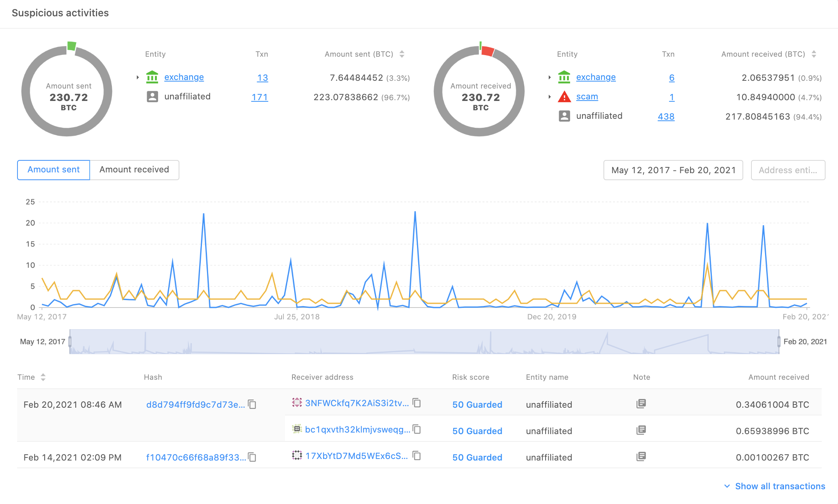Sort table by Time column
This screenshot has height=504, width=838.
click(x=43, y=377)
